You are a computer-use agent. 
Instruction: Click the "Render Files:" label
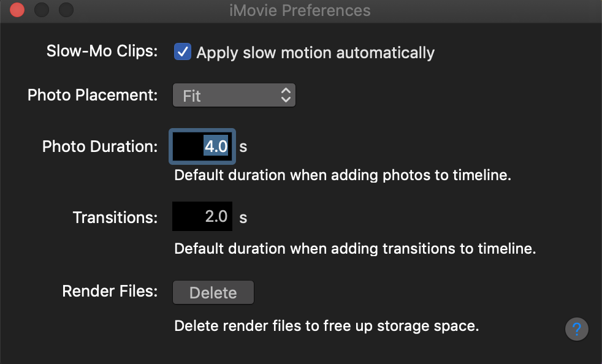[110, 292]
